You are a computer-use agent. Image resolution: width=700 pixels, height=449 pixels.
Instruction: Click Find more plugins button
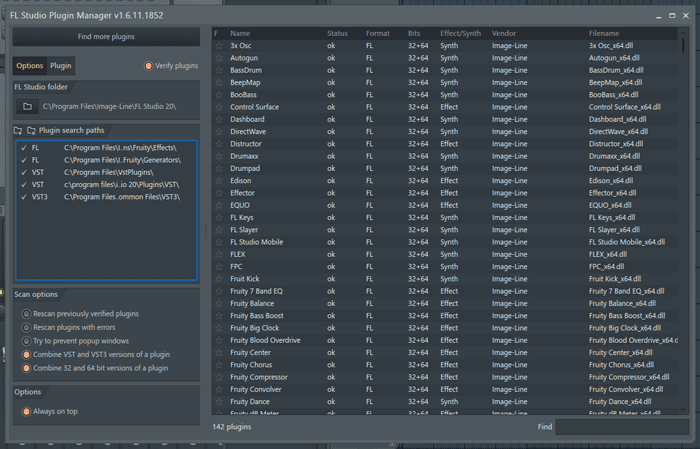point(106,37)
